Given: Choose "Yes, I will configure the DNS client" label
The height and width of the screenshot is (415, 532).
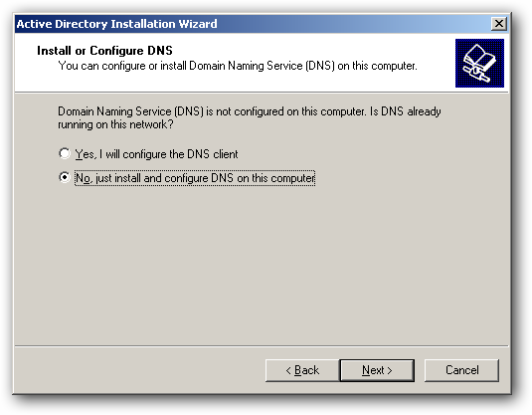Looking at the screenshot, I should point(156,154).
